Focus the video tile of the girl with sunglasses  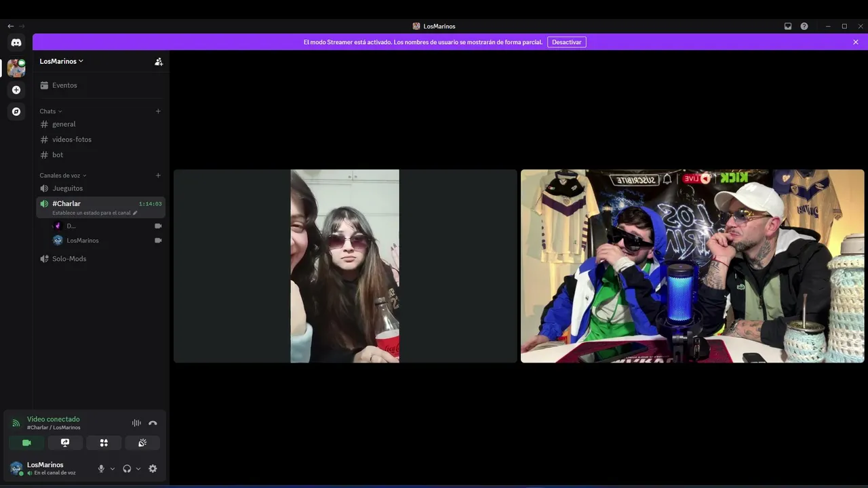pos(345,266)
